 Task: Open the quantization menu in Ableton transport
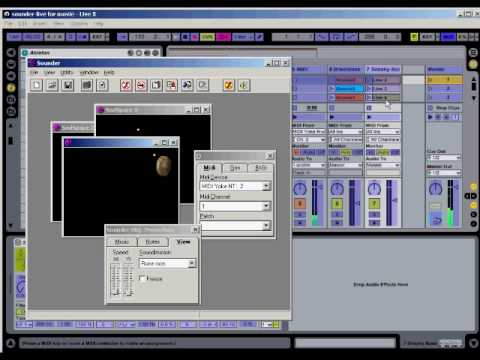tap(242, 37)
